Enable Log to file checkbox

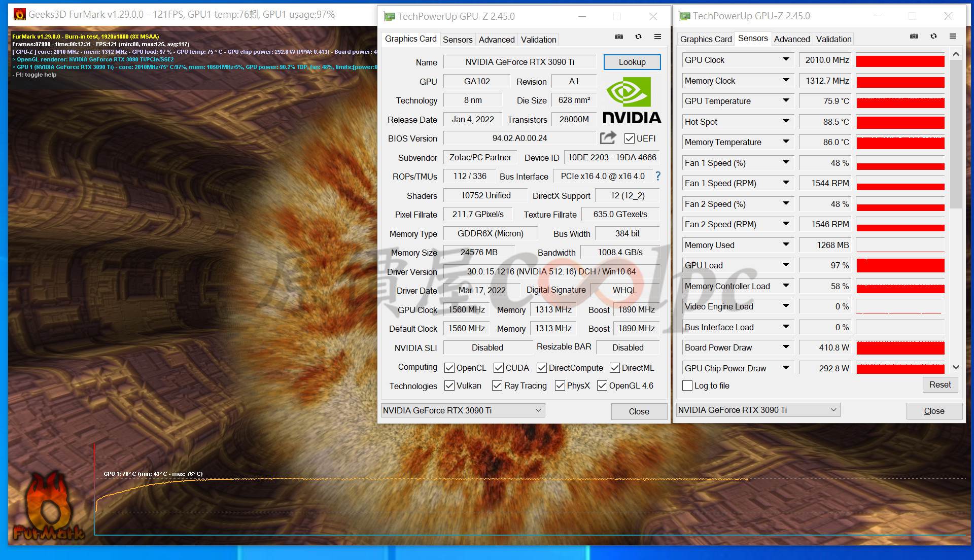[687, 386]
